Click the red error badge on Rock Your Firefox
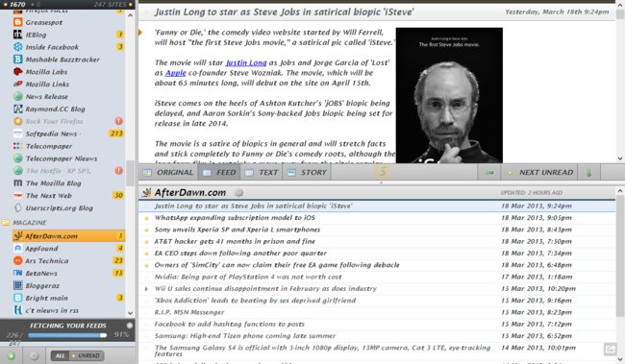Screen dimensions: 625x364 click(119, 121)
